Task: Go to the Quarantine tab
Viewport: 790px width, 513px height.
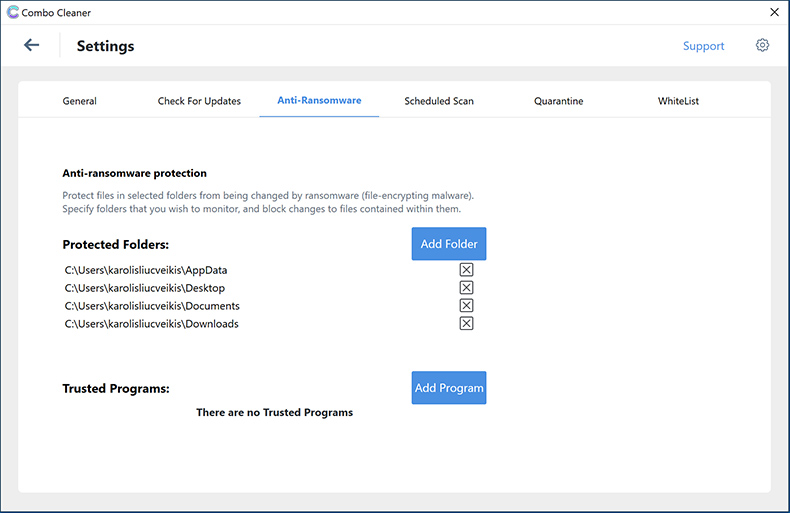Action: pos(558,101)
